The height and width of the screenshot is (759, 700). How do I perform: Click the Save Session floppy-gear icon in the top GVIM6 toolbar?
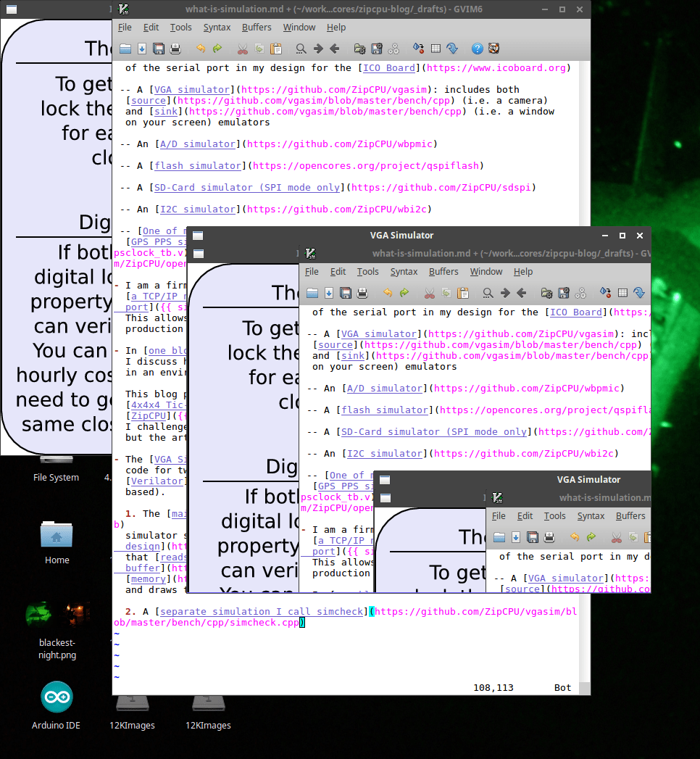(376, 49)
